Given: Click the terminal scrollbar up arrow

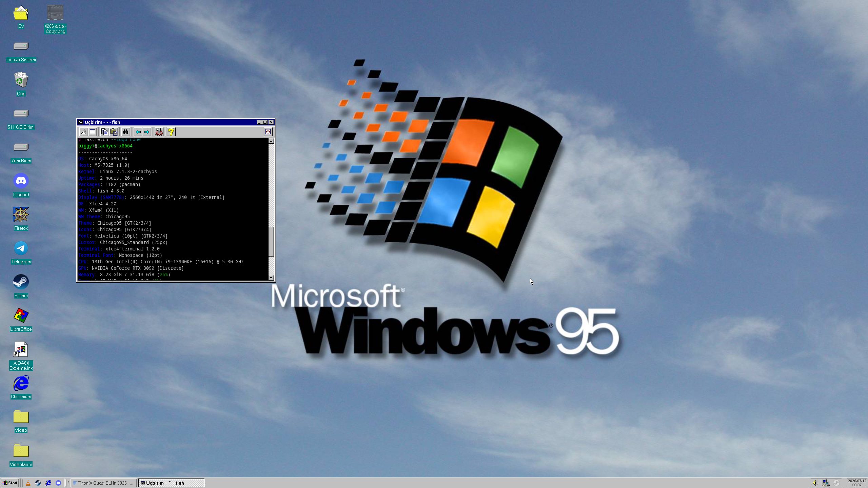Looking at the screenshot, I should click(271, 141).
